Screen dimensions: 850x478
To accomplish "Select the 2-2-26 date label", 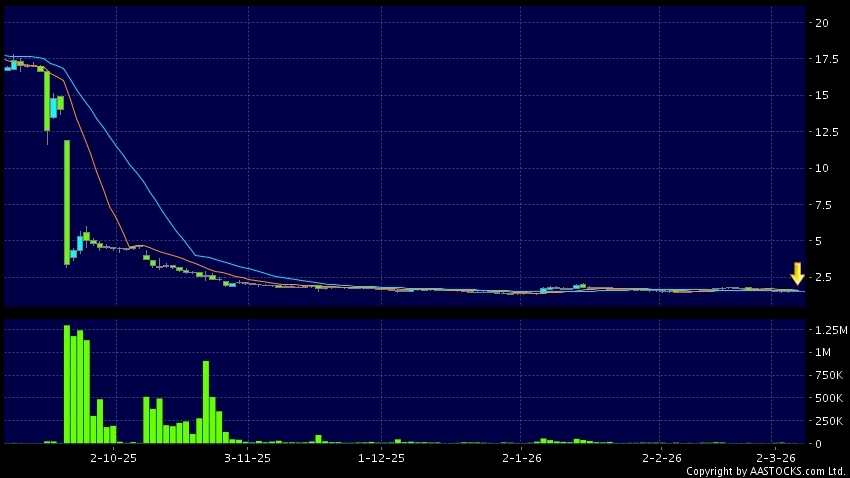I will point(661,458).
